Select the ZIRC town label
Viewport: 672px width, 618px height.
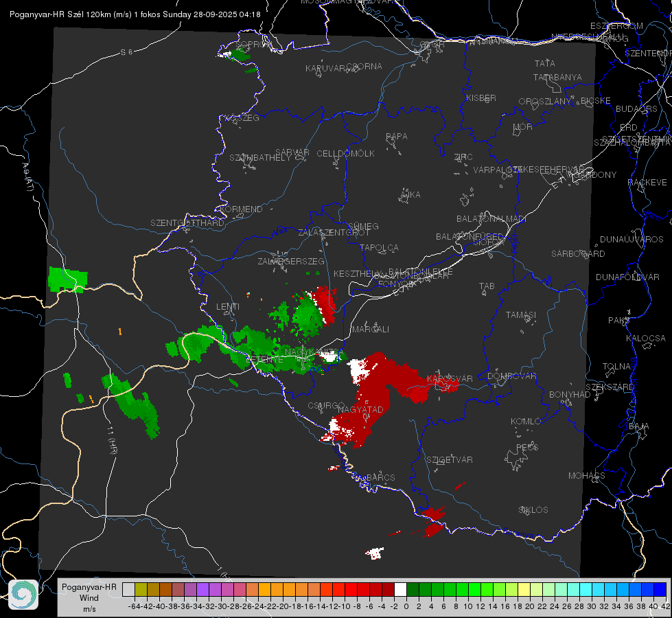463,157
